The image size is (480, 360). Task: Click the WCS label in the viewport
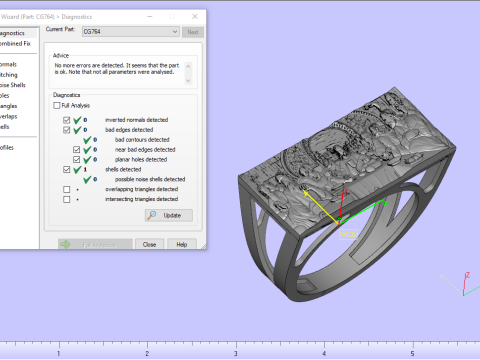[x=348, y=235]
